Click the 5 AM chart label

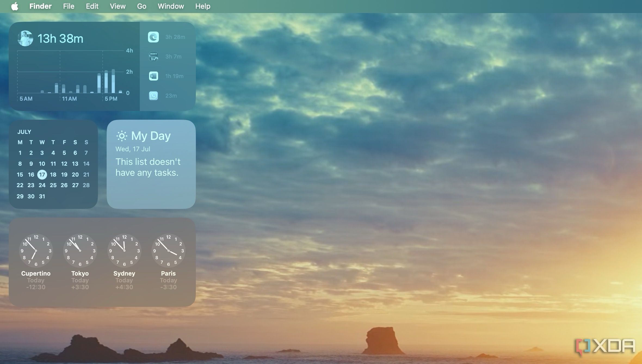26,99
